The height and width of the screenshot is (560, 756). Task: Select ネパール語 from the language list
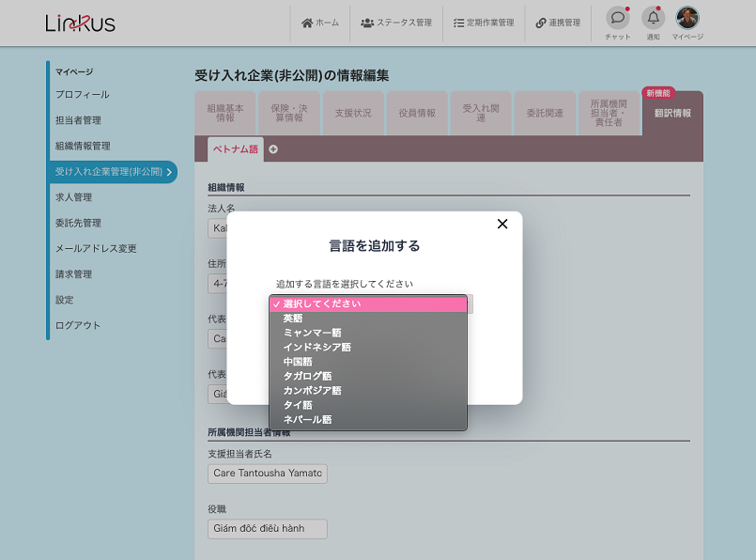[x=307, y=419]
